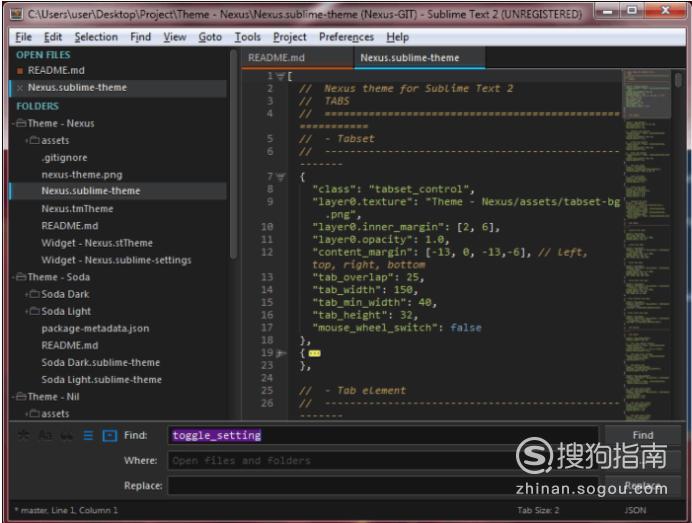Click the false value on line 17

pyautogui.click(x=466, y=327)
